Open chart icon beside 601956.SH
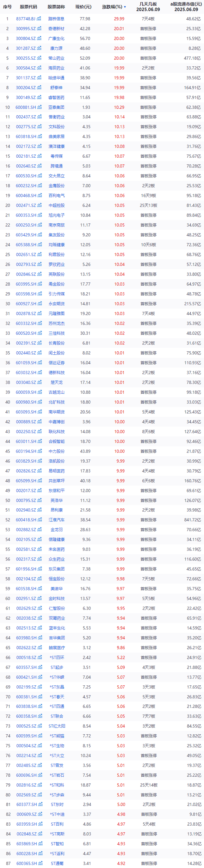The image size is (204, 868). pyautogui.click(x=40, y=569)
